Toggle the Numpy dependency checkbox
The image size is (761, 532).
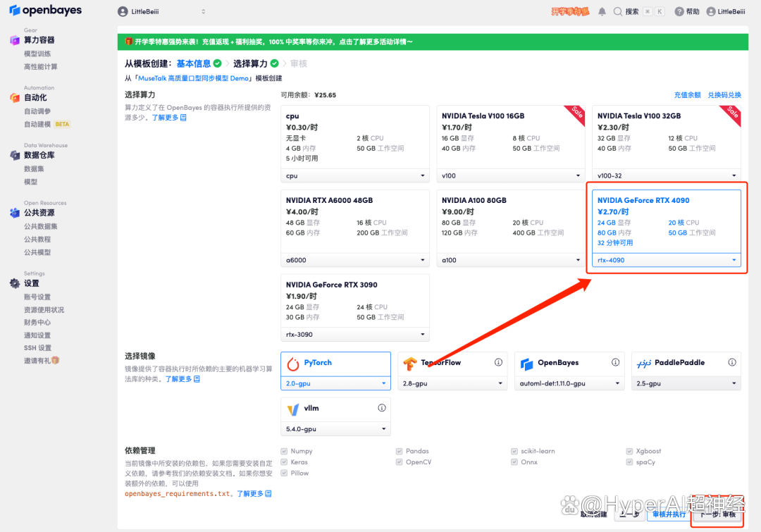click(284, 452)
